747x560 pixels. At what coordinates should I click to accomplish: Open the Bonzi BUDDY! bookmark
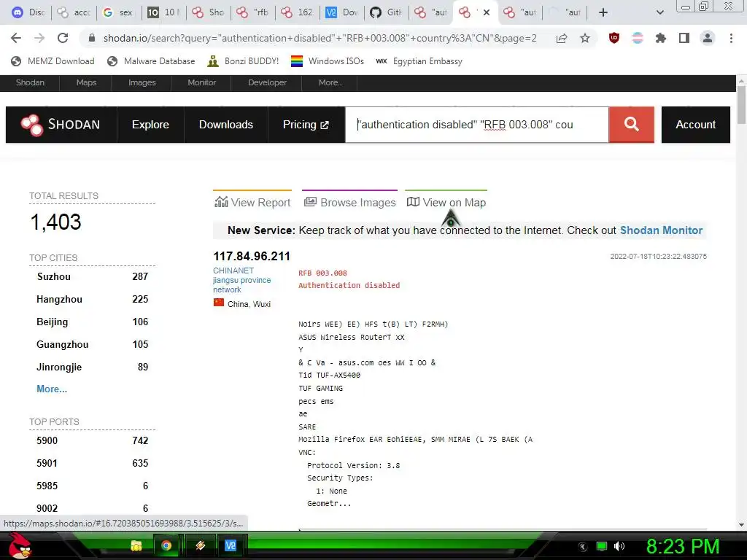pyautogui.click(x=243, y=61)
